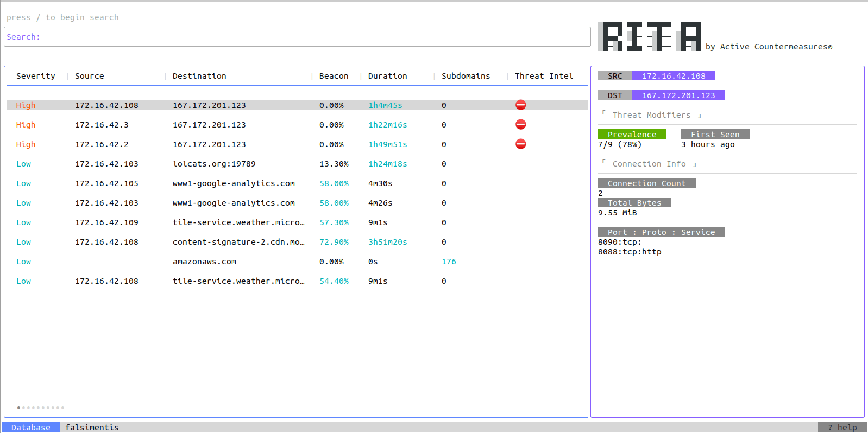The height and width of the screenshot is (433, 868).
Task: Click the 7/9 (78%) prevalence value
Action: coord(620,144)
